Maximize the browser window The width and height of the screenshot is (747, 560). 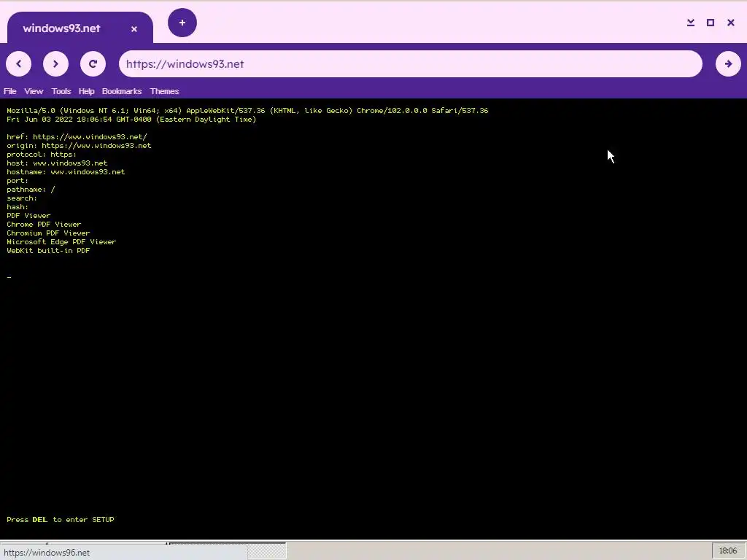711,23
